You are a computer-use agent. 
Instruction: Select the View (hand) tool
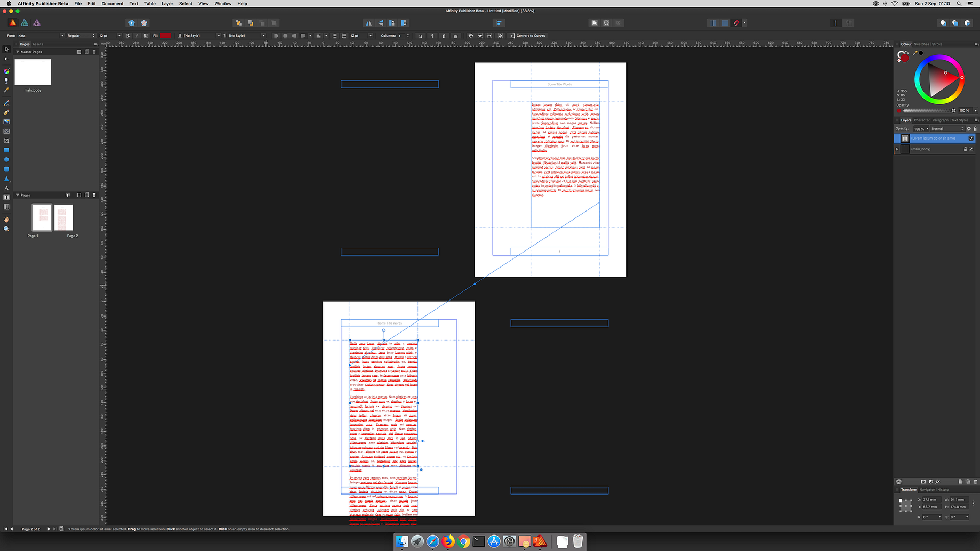6,219
